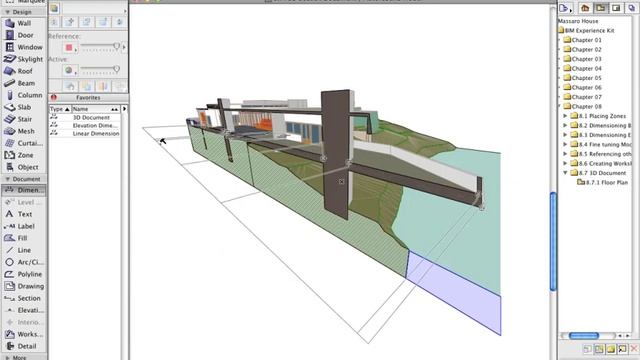Select the Door tool
Viewport: 640px width, 360px height.
[x=24, y=35]
